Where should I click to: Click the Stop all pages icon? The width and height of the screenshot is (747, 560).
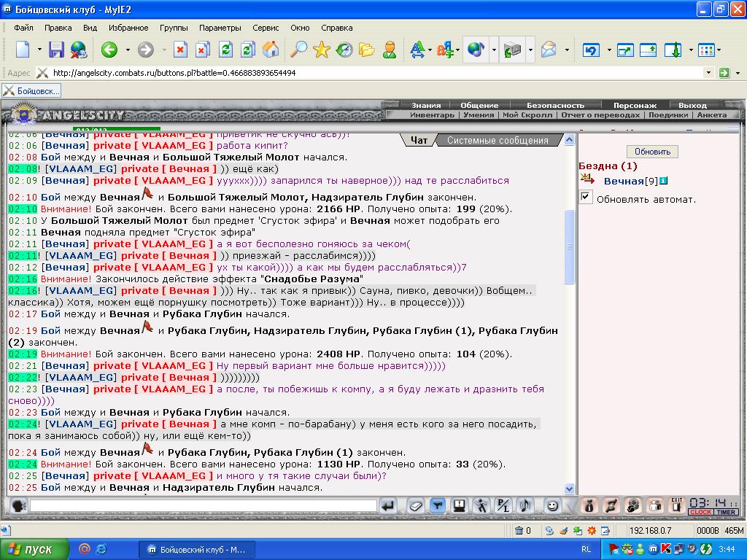point(203,49)
